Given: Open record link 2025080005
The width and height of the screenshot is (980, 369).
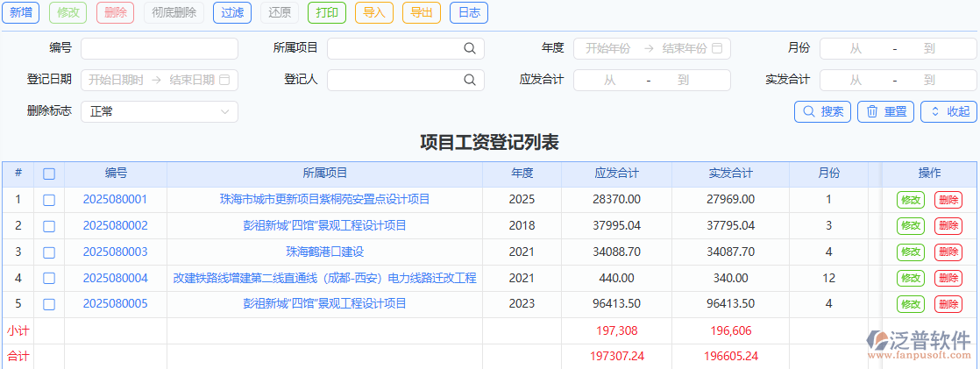Looking at the screenshot, I should (116, 304).
